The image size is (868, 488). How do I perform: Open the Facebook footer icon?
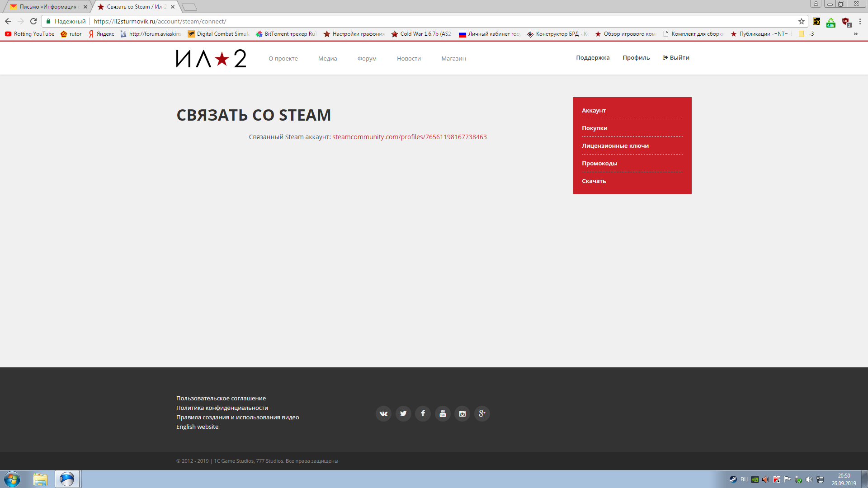click(x=423, y=413)
